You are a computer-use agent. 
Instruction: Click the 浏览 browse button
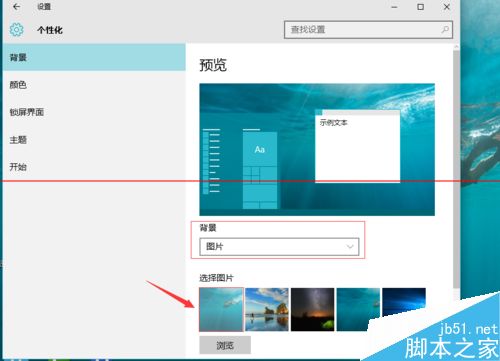[225, 345]
